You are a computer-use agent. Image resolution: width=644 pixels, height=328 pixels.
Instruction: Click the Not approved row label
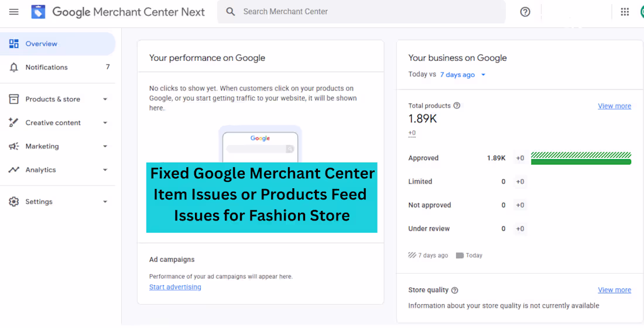pos(429,205)
